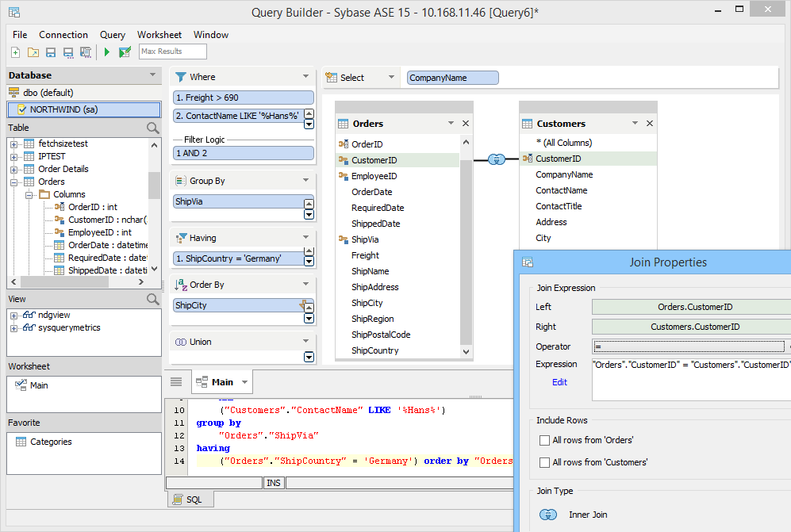Click the Where funnel icon
791x532 pixels.
tap(180, 77)
